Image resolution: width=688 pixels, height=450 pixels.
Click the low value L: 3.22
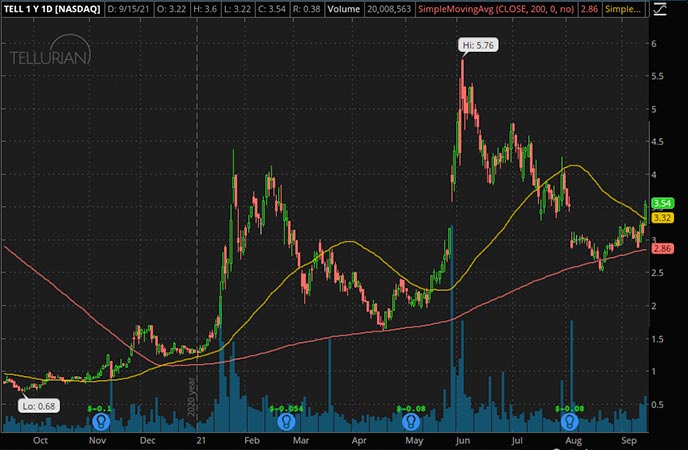pyautogui.click(x=237, y=9)
